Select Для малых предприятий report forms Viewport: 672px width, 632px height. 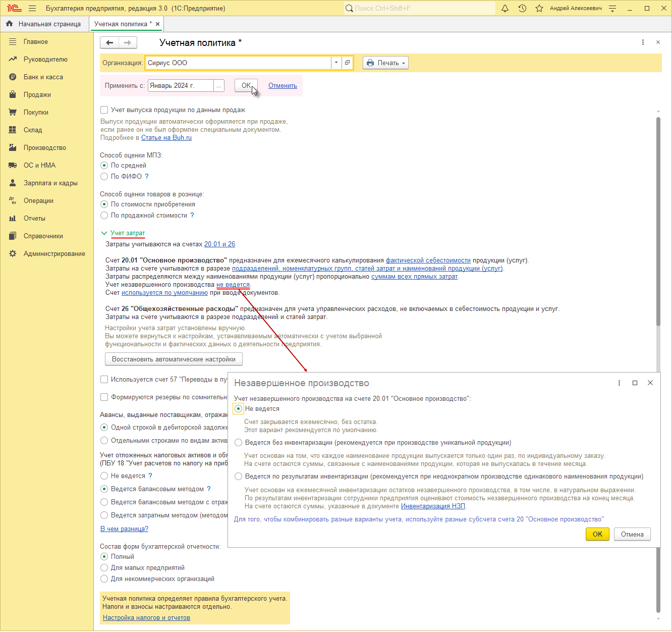104,567
